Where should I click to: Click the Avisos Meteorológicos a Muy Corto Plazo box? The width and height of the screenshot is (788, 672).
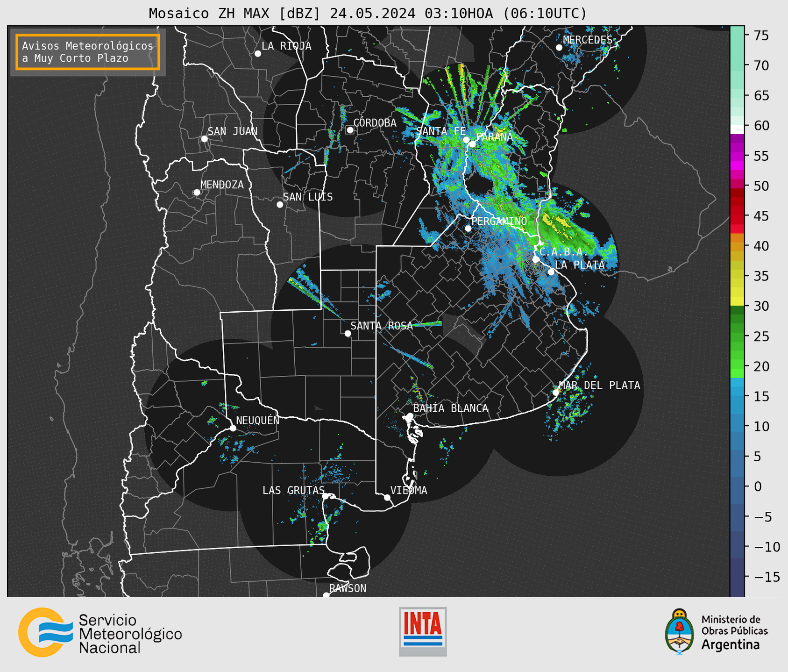88,52
